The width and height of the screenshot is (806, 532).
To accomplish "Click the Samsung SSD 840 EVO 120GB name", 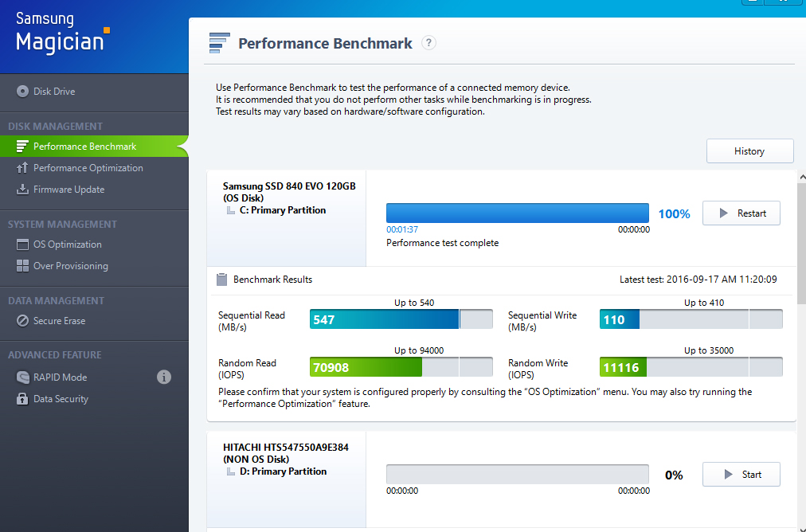I will point(289,186).
